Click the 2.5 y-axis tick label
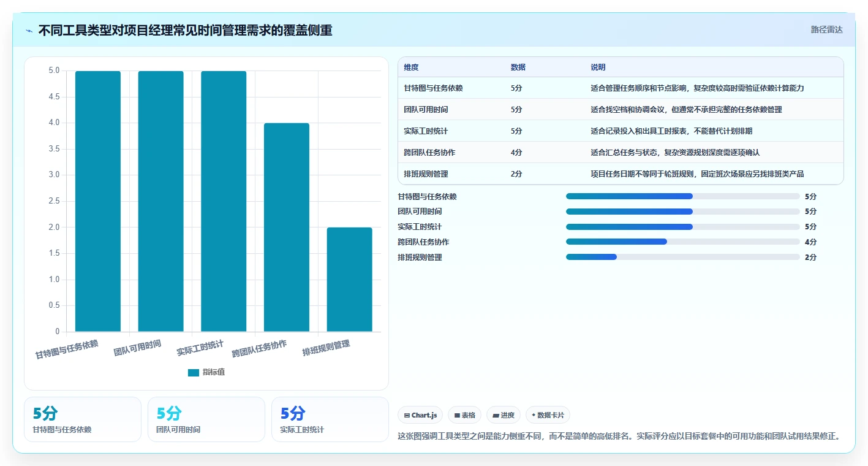Screen dimensions: 868x466 point(54,201)
